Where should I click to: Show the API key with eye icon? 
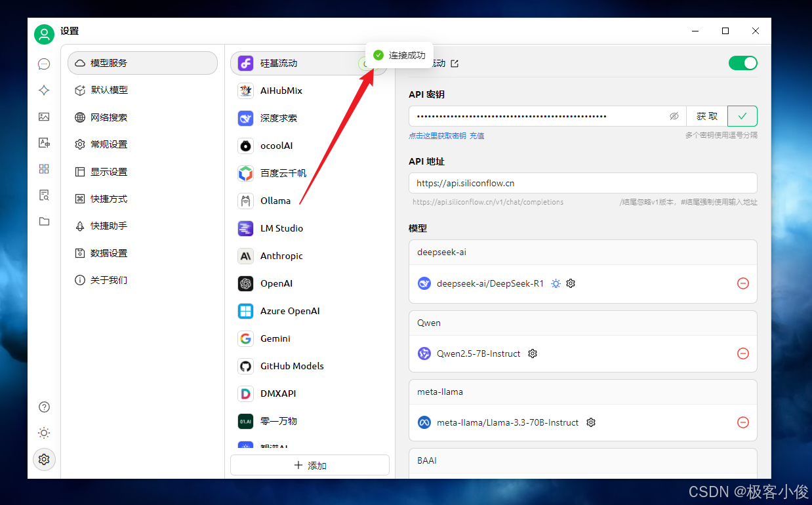point(674,116)
